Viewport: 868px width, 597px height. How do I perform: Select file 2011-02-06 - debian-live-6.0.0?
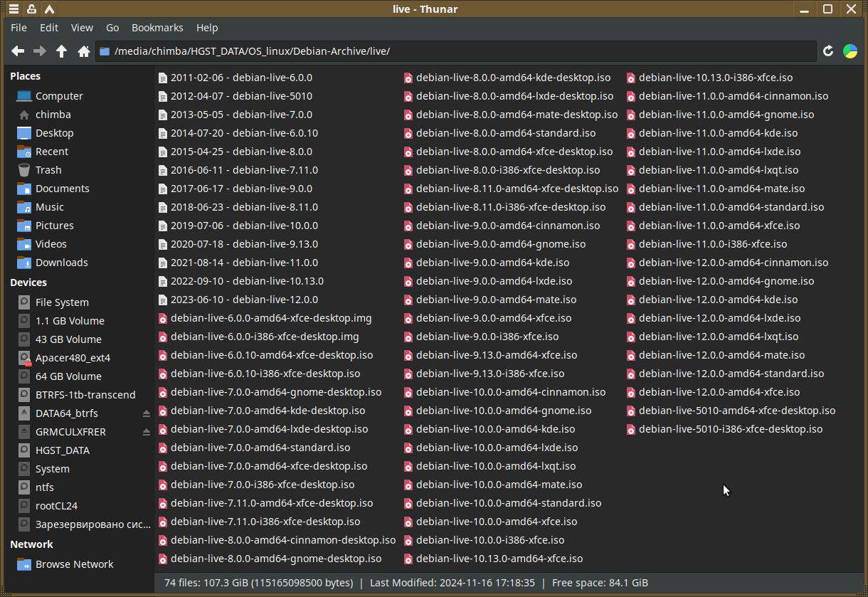235,78
